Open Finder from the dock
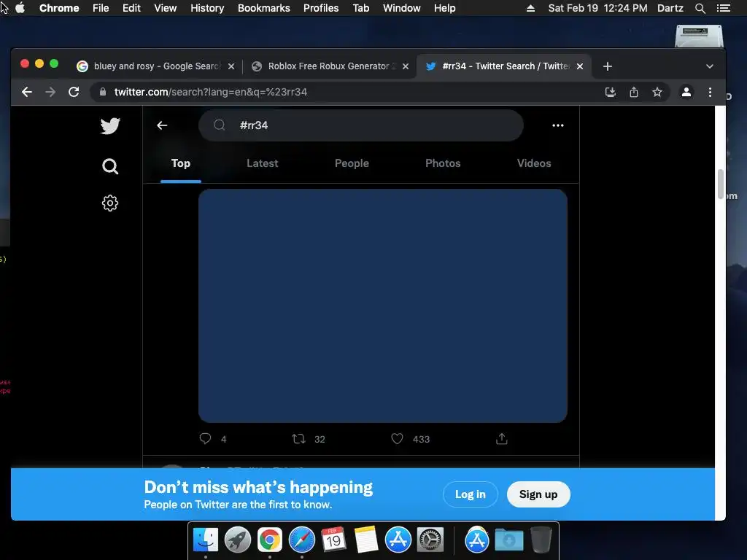 (x=205, y=540)
